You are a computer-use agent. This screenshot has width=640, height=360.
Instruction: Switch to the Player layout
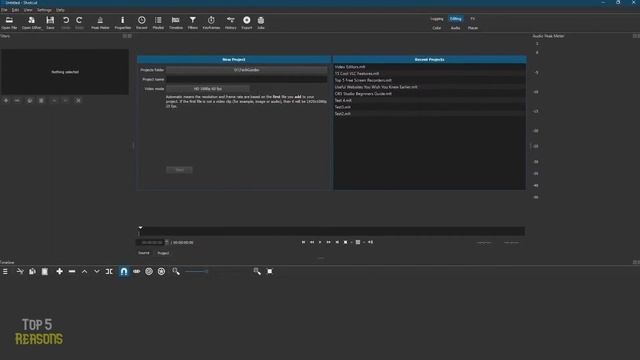(x=473, y=28)
